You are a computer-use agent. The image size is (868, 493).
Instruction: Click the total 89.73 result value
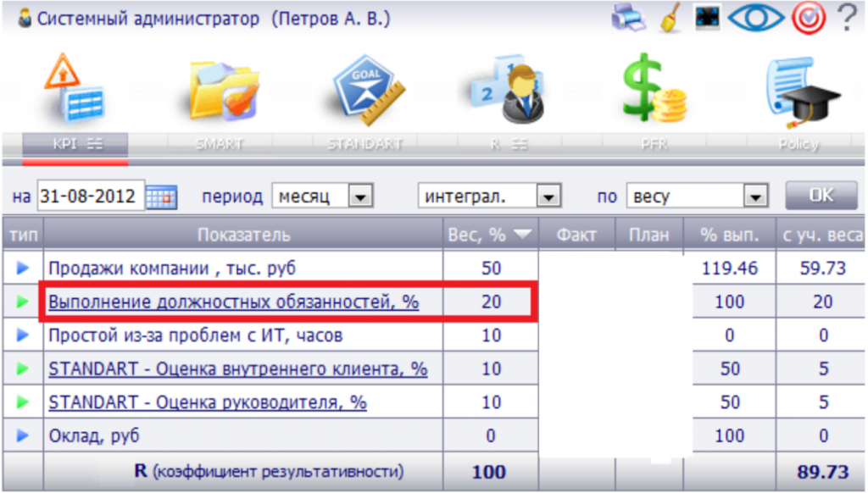pos(822,472)
